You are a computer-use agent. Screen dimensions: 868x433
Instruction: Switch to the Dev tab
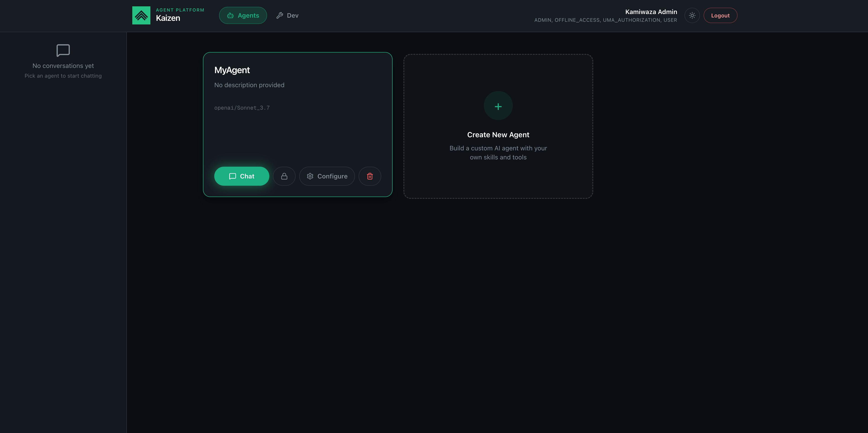pos(287,15)
